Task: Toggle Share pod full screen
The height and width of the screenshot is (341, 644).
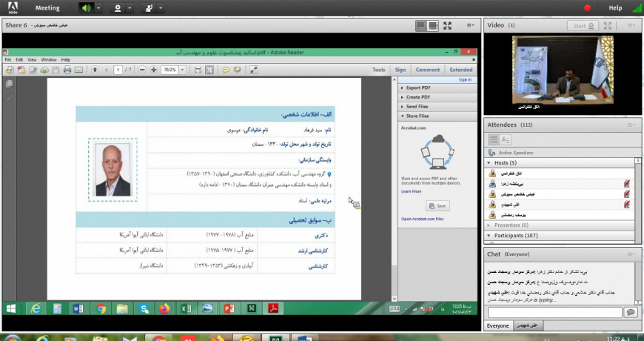Action: click(447, 25)
